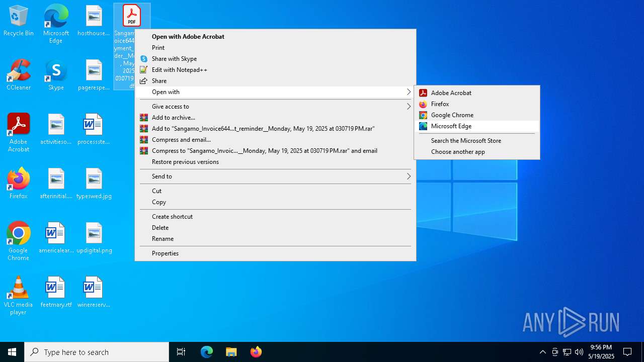
Task: Select Print from the context menu
Action: pos(275,48)
